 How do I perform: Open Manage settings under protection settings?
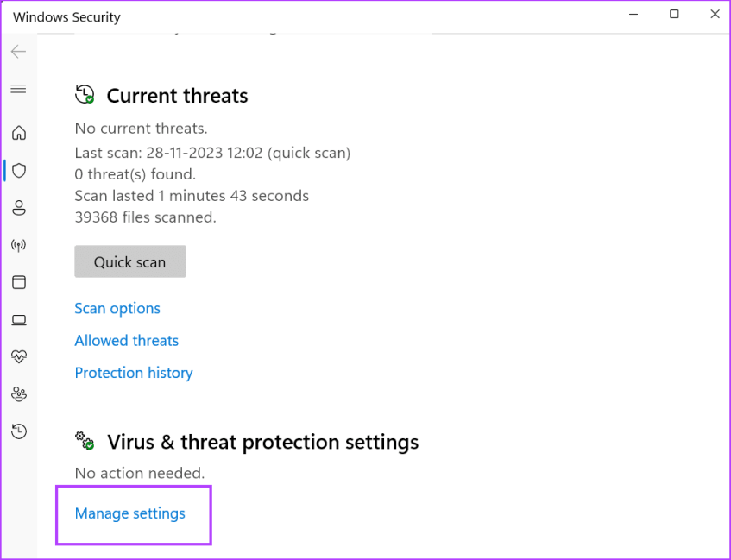point(129,513)
